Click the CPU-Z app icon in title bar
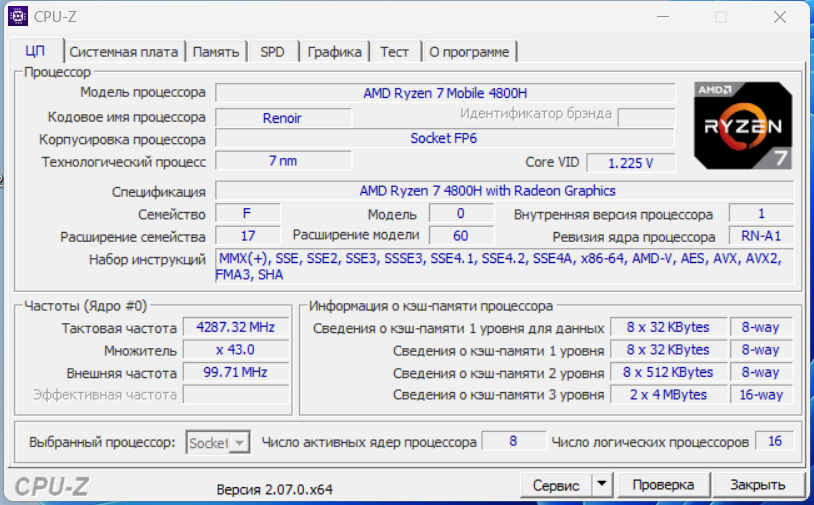The width and height of the screenshot is (814, 505). click(x=18, y=16)
